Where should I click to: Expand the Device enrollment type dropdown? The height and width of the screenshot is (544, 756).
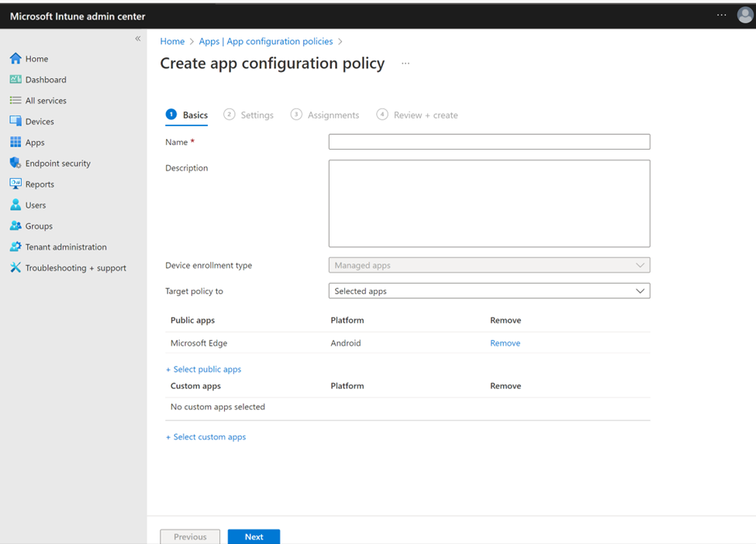point(641,265)
